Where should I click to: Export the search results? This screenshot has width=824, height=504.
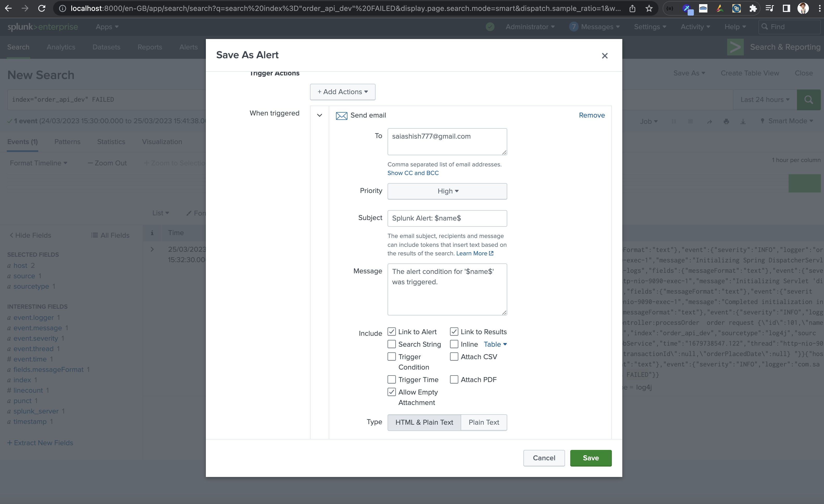pos(743,121)
